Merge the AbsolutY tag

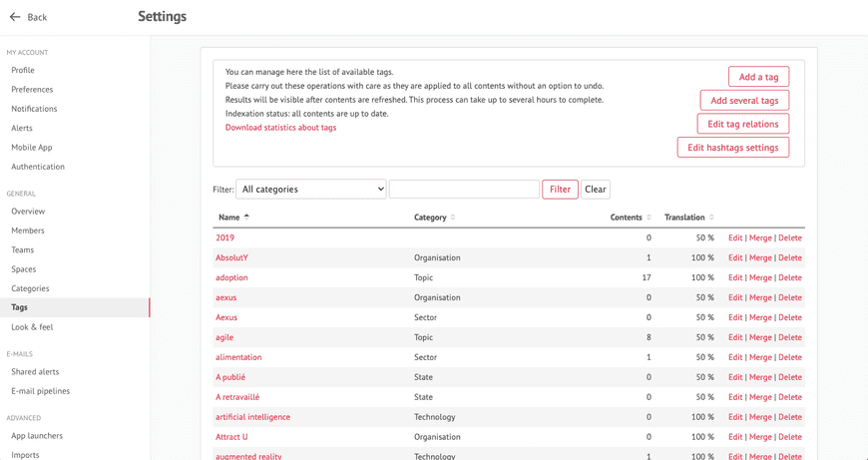pos(760,258)
